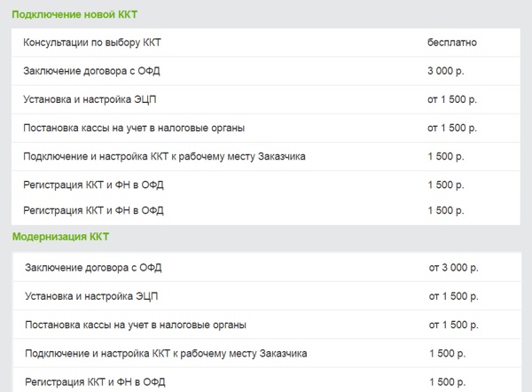Select "Регистрация ККТ и ФН" under Модернизация ККТ

[96, 382]
